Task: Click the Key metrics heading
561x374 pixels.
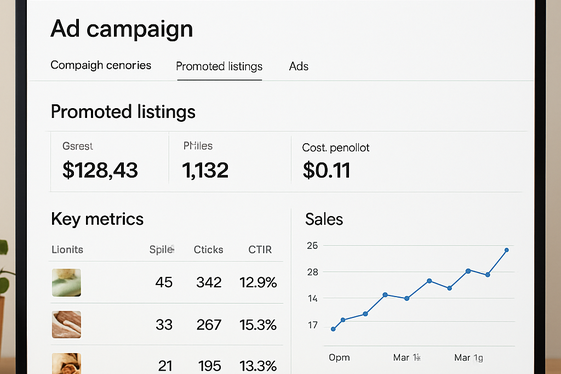Action: tap(97, 219)
